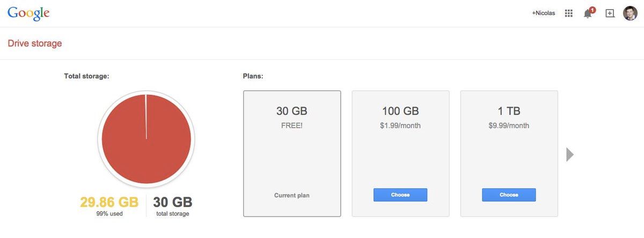This screenshot has height=238, width=644.
Task: Select the 100 GB plan card
Action: (400, 153)
